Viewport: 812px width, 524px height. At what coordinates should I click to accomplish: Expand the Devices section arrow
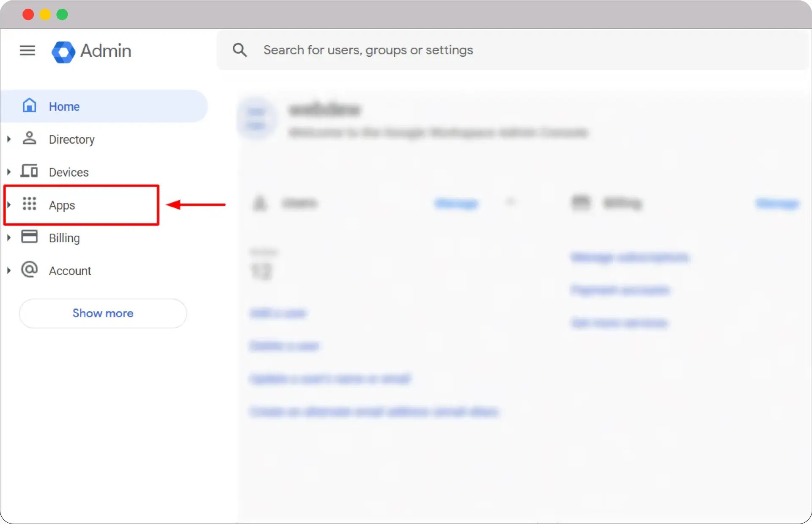(x=9, y=172)
